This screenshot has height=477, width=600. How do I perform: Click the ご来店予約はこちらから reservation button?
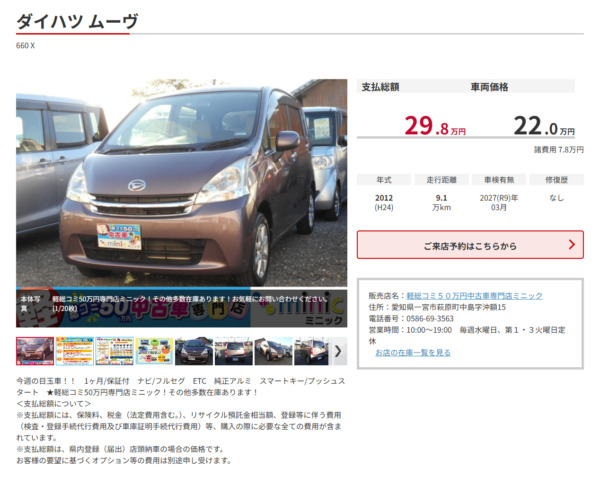tap(469, 245)
